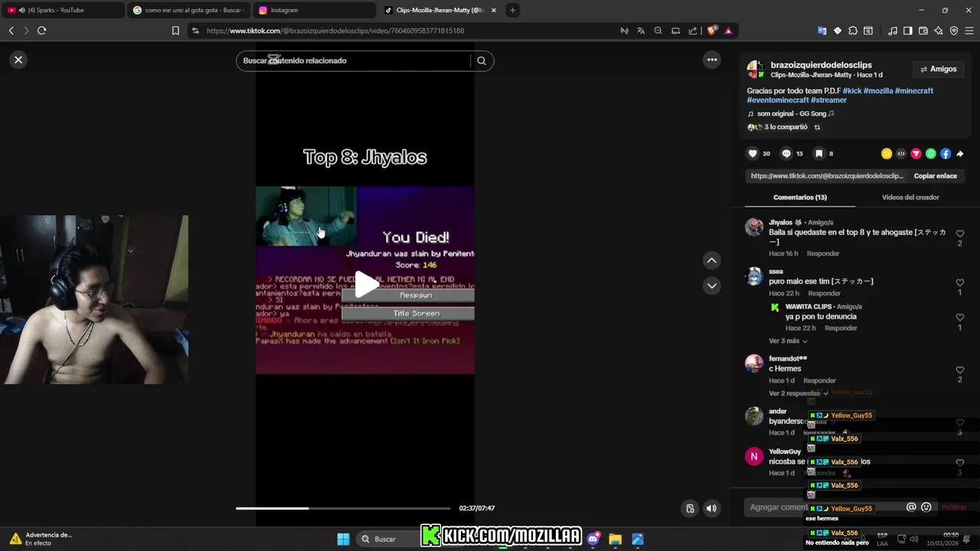Open the browser hamburger main menu
Screen dimensions: 980x551
point(969,31)
